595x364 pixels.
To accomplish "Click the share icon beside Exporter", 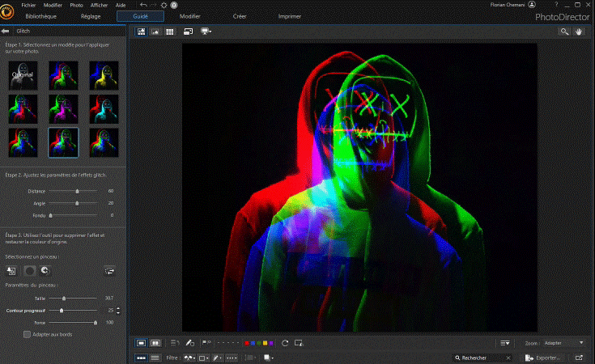I will coord(579,358).
